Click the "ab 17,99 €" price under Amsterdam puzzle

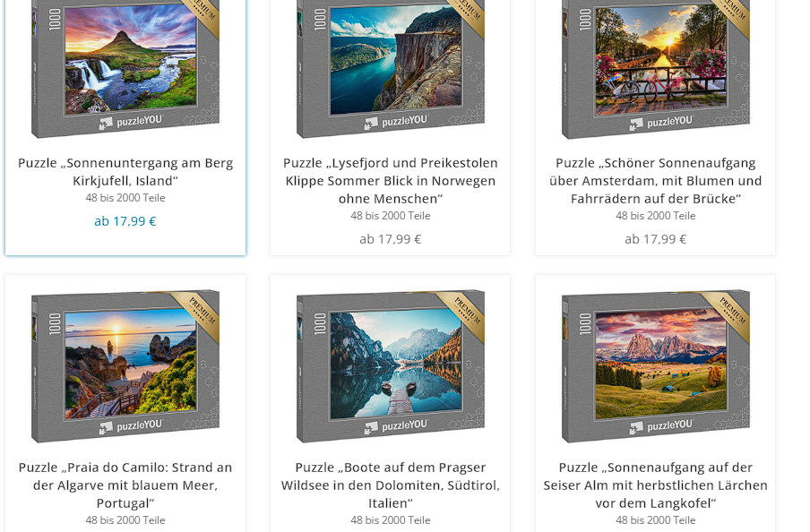pos(656,239)
